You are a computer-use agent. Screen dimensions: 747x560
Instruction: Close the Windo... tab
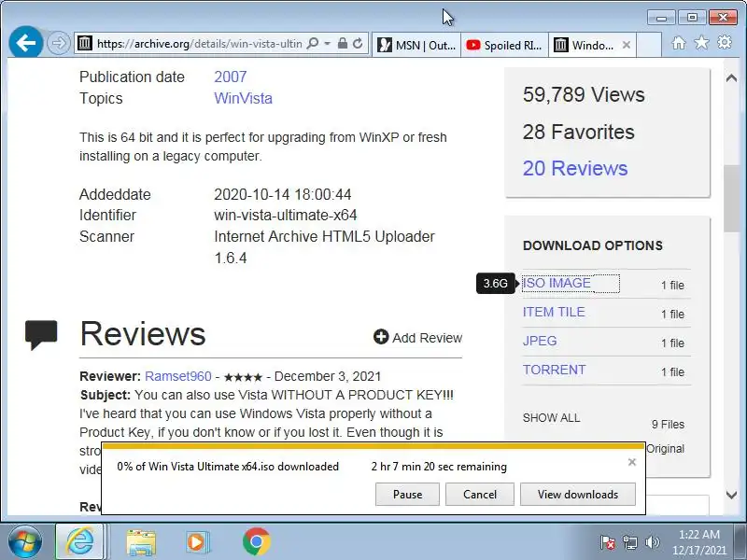(x=627, y=45)
